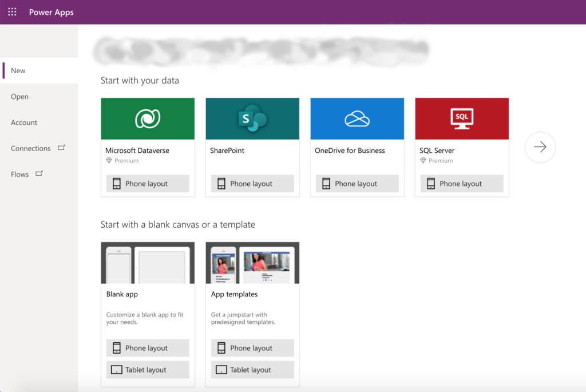Click 'Start with a blank canvas or a template' heading
Viewport: 586px width, 392px height.
[178, 224]
